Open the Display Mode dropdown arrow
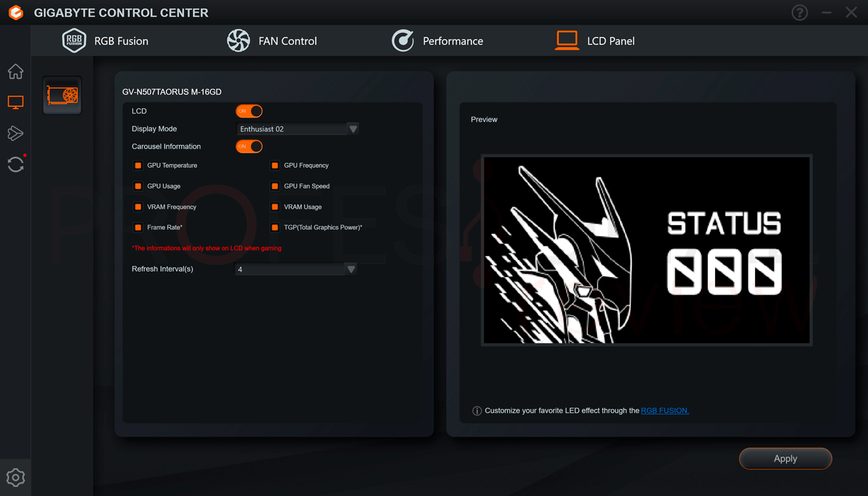868x496 pixels. pyautogui.click(x=353, y=129)
